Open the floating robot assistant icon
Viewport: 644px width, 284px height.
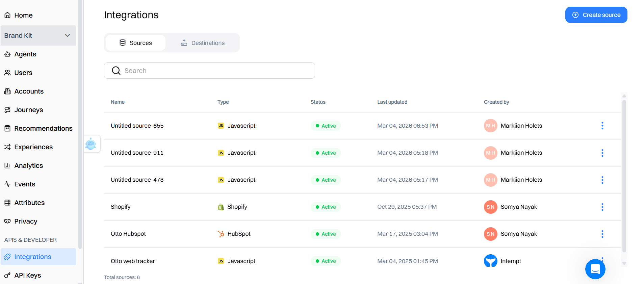[x=91, y=144]
